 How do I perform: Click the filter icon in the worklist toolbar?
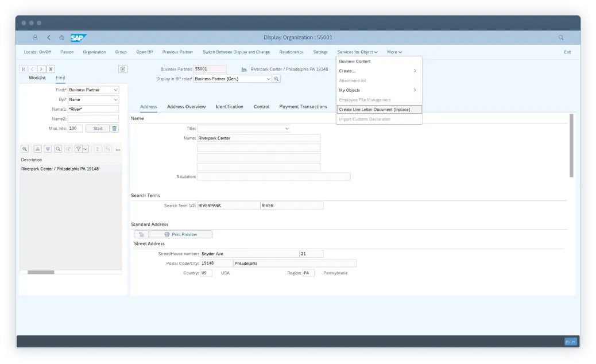79,149
